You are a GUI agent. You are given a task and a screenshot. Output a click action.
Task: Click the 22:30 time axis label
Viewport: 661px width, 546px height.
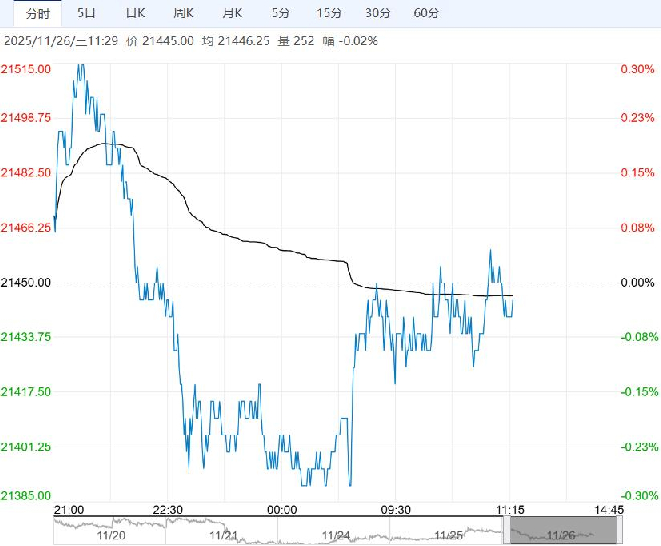tap(169, 509)
